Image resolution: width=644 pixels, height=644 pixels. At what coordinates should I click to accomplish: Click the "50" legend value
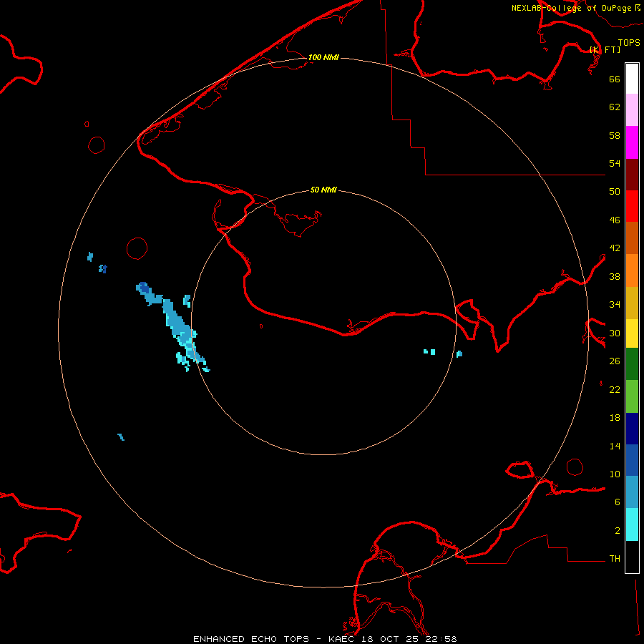(x=615, y=191)
